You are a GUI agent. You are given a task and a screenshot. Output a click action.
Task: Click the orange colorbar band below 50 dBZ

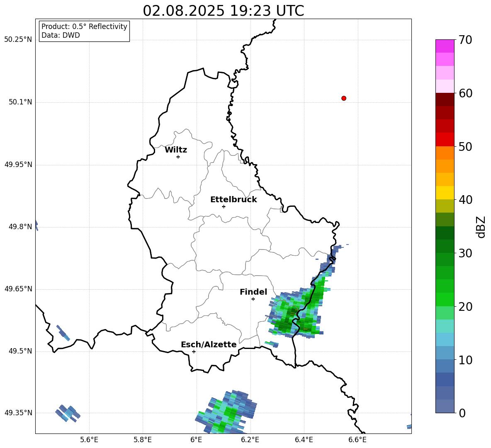click(x=445, y=153)
